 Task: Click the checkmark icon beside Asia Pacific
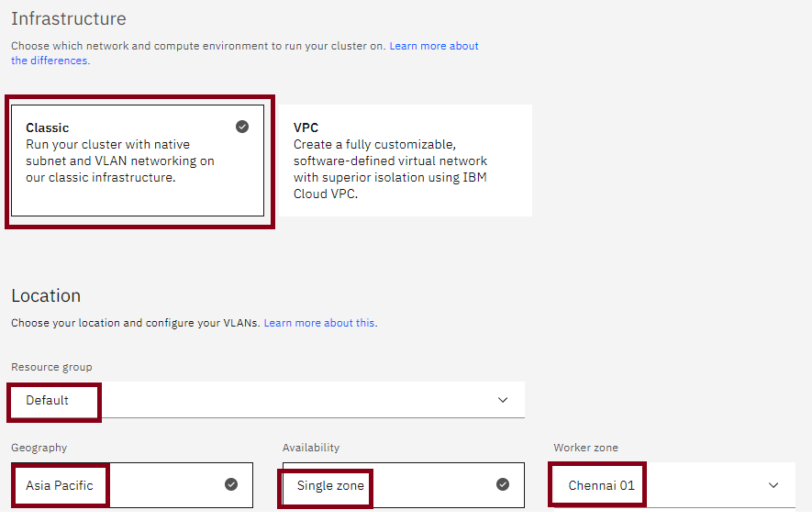pos(231,484)
